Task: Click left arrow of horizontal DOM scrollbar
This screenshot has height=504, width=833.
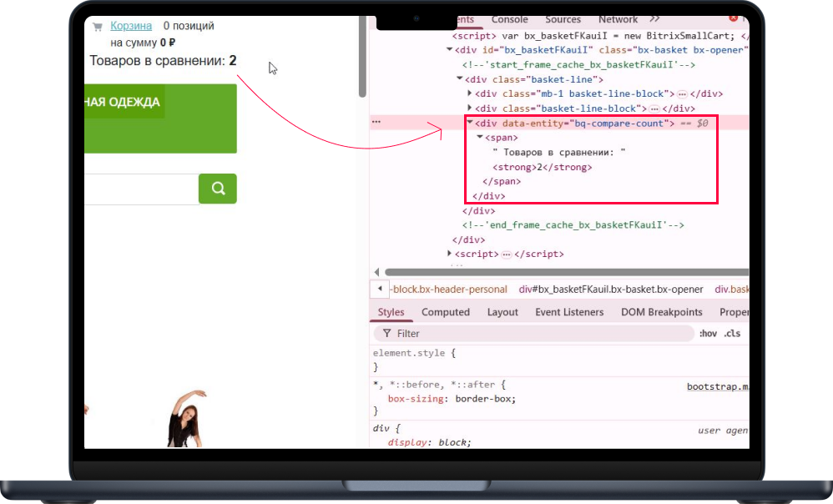Action: click(x=377, y=272)
